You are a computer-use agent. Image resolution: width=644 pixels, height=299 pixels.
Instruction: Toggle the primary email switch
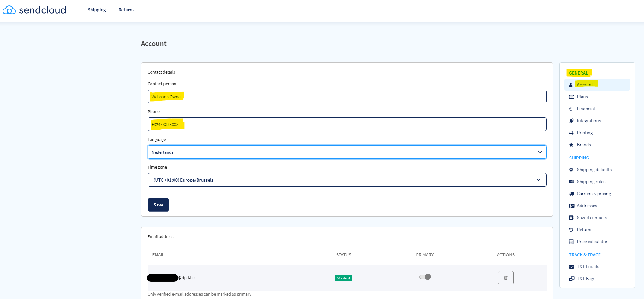click(425, 277)
